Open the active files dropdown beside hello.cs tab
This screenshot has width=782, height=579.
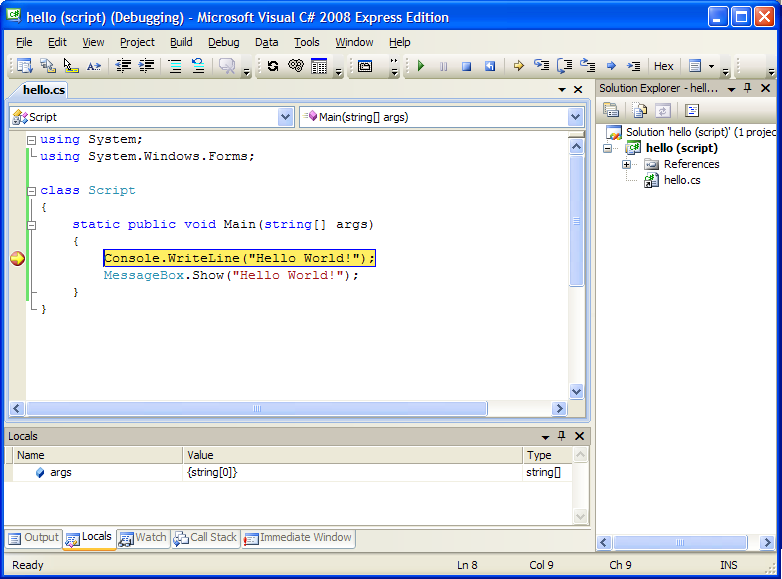562,90
